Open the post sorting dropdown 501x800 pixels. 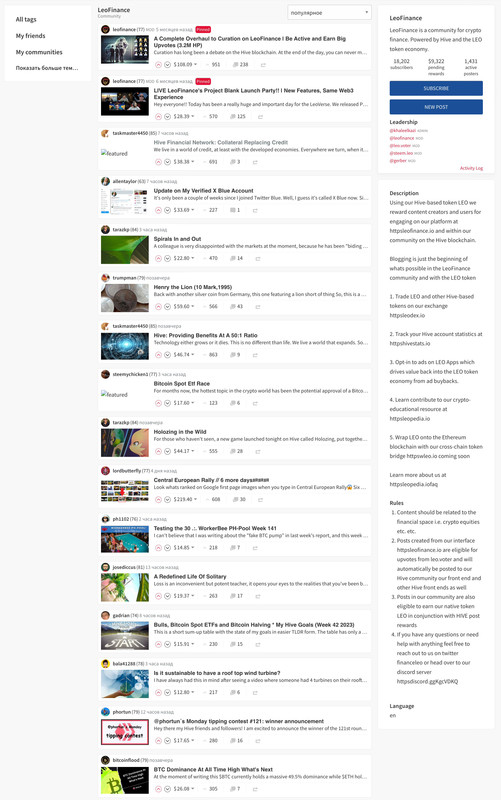[x=330, y=13]
